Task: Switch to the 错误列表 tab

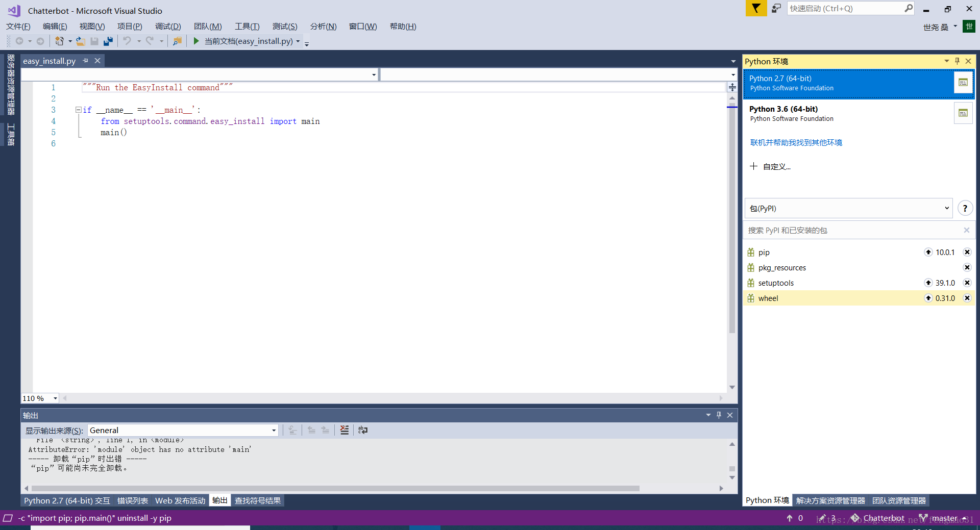Action: pos(133,500)
